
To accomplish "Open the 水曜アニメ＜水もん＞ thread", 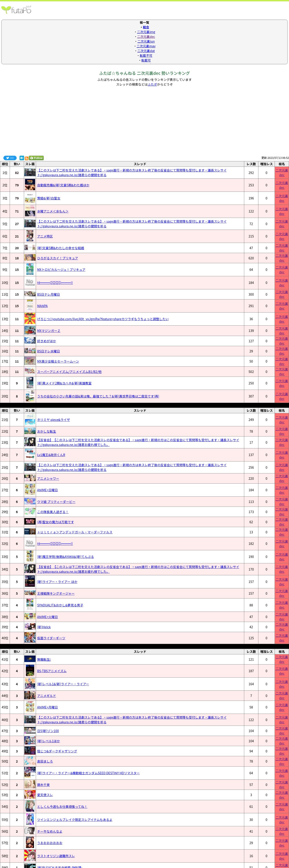I will [x=53, y=211].
